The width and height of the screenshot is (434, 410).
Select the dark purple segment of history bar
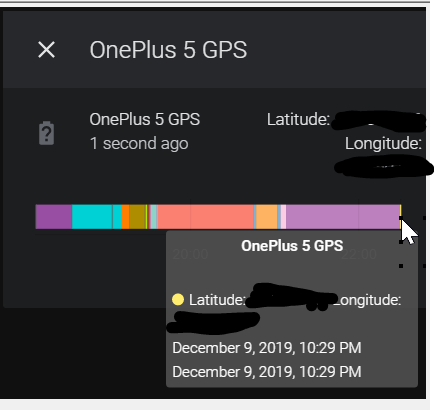point(54,217)
